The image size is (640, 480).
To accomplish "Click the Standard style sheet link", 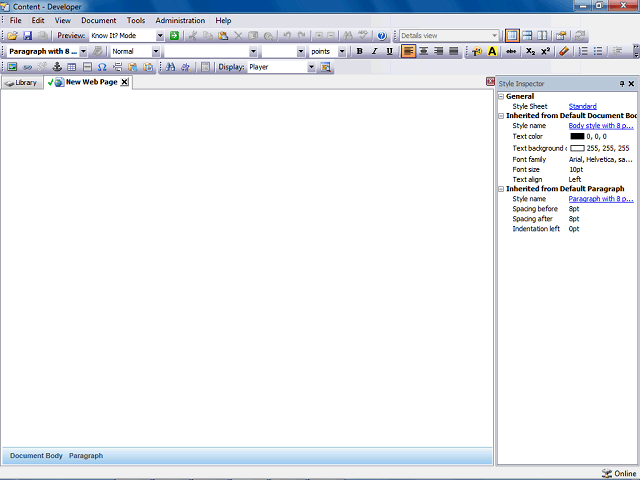I will [582, 107].
